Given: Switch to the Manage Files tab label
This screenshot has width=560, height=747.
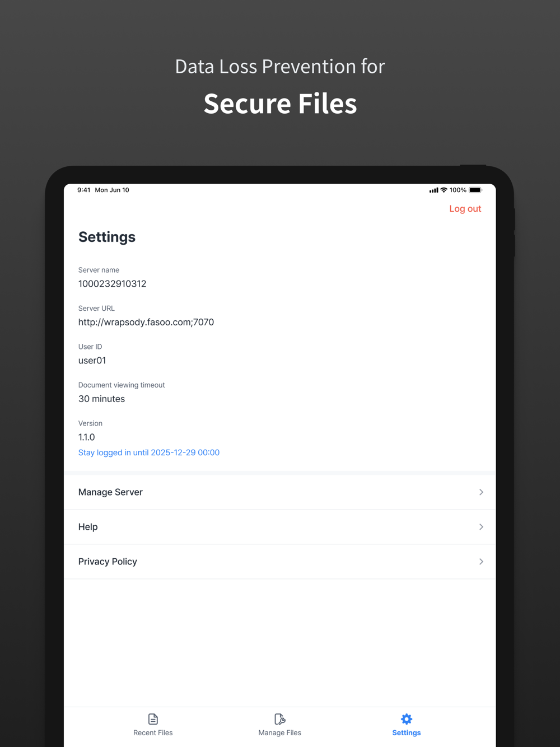Looking at the screenshot, I should (x=279, y=733).
